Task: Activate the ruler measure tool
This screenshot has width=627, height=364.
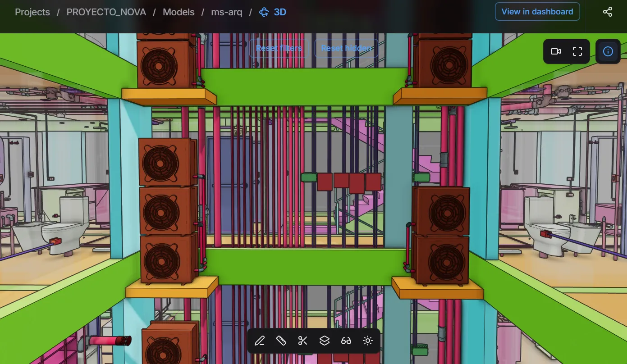Action: click(281, 341)
